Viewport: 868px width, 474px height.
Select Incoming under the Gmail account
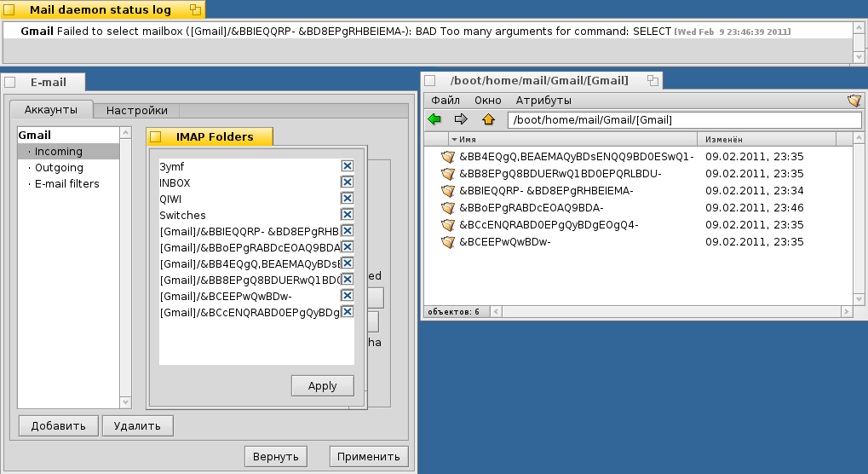(x=69, y=151)
